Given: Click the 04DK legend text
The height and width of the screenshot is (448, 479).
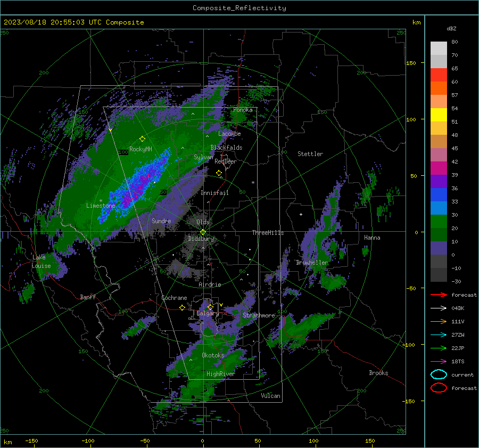Looking at the screenshot, I should click(x=458, y=308).
